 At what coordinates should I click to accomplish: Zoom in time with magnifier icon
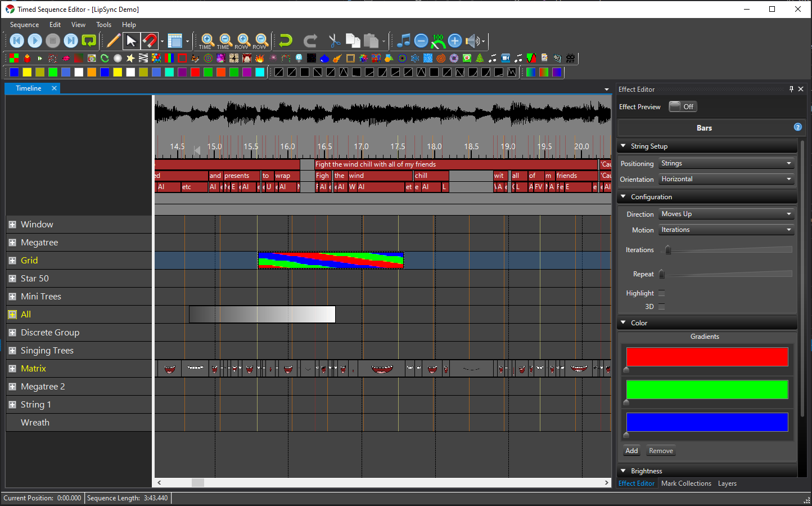[207, 41]
